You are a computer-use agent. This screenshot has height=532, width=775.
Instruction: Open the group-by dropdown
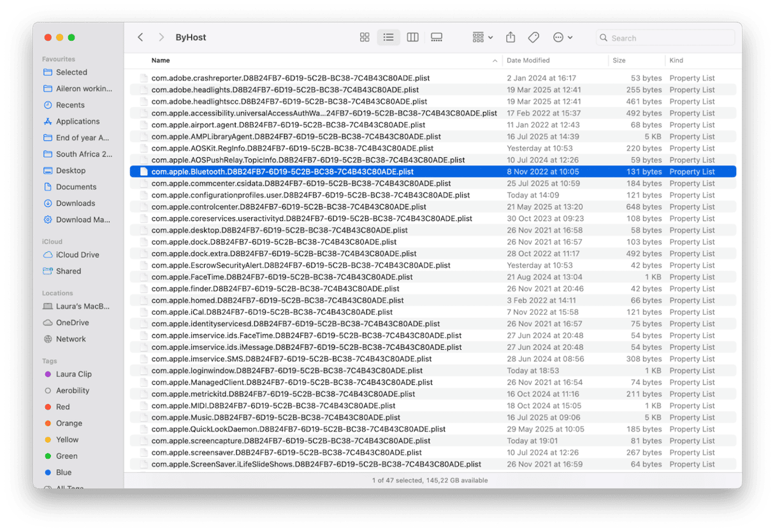coord(482,38)
